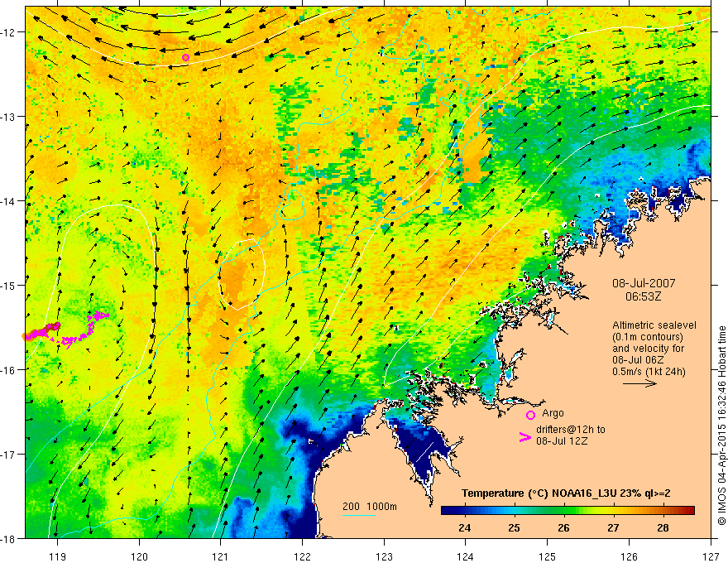Image resolution: width=728 pixels, height=563 pixels.
Task: Click the 'drifters@12h to' legend text
Action: pos(571,430)
